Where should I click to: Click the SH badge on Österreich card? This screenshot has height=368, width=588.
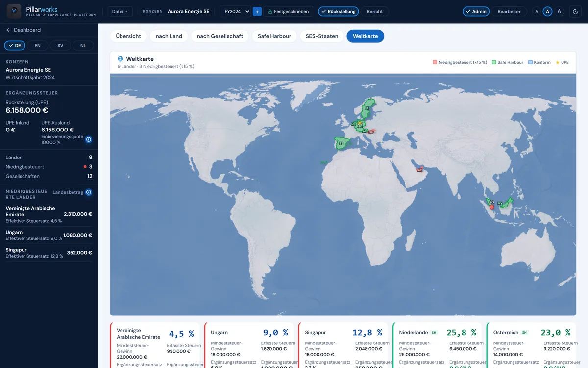coord(524,333)
